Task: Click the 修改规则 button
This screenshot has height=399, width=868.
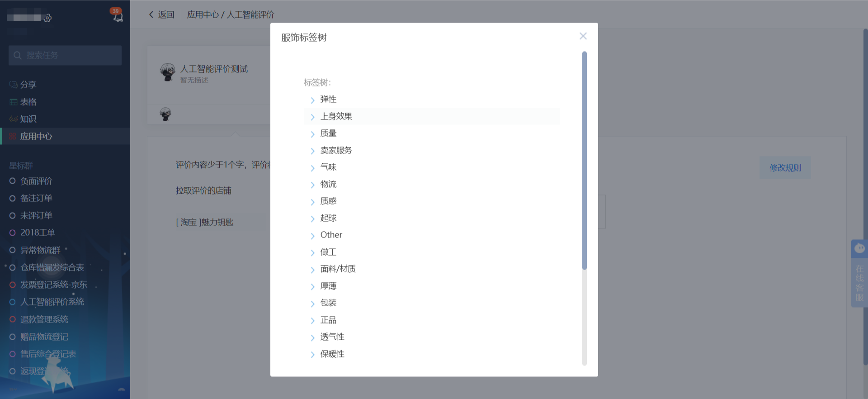Action: pyautogui.click(x=785, y=168)
